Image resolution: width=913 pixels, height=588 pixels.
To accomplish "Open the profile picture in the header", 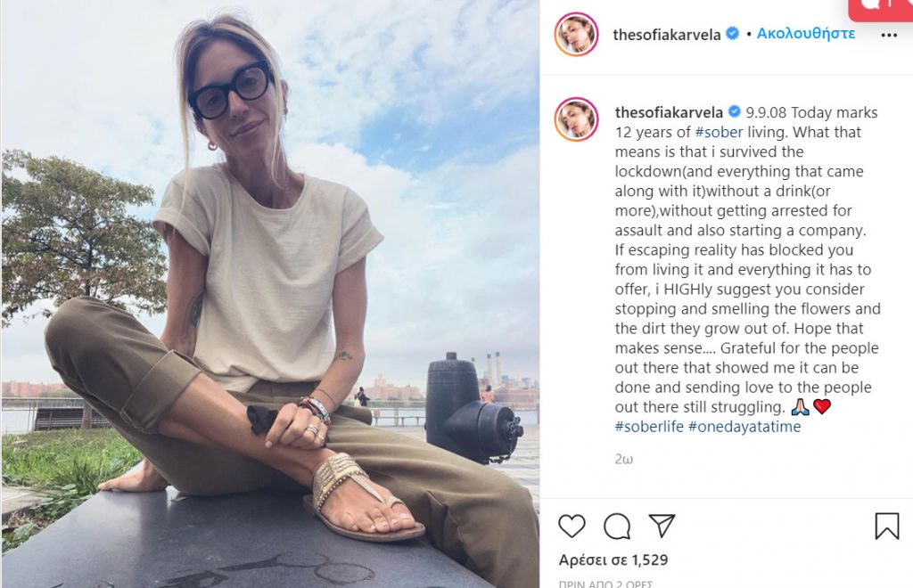I will coord(577,34).
